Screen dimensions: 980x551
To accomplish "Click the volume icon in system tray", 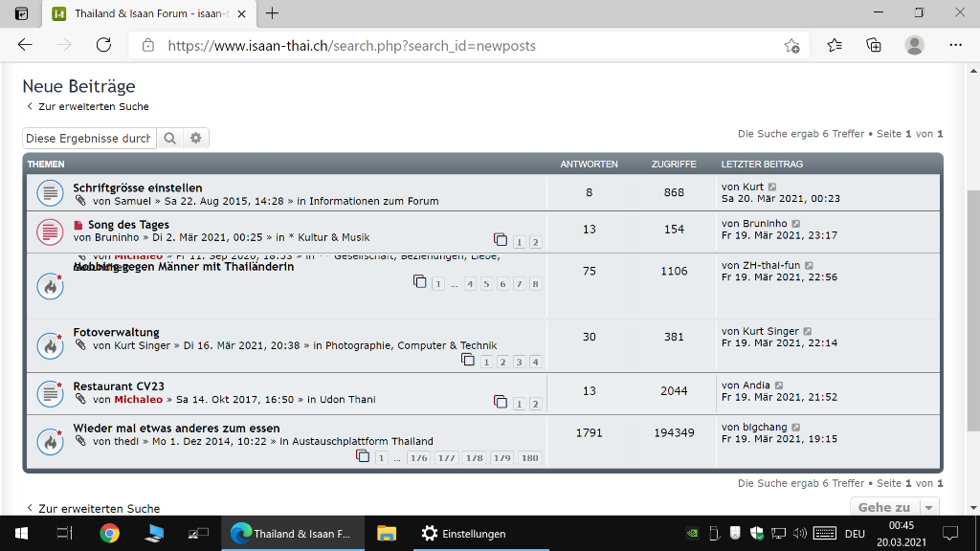I will 799,533.
